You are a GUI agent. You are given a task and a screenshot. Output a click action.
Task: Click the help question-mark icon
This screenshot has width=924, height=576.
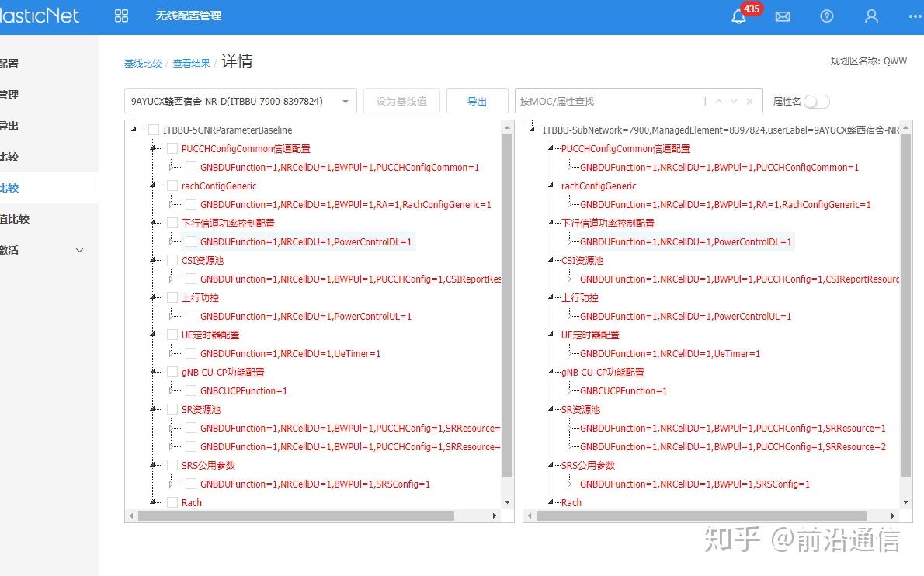(x=826, y=16)
